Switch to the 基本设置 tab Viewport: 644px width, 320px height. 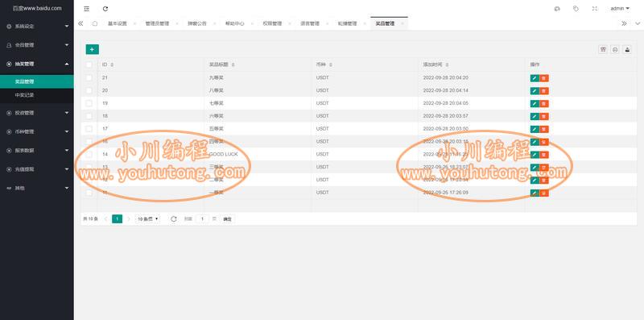[118, 23]
